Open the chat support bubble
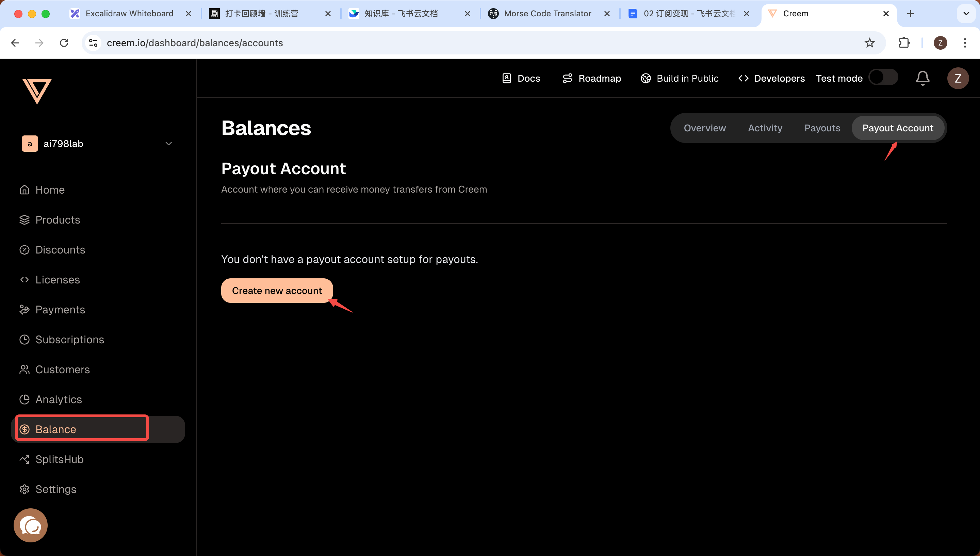980x556 pixels. pyautogui.click(x=31, y=525)
